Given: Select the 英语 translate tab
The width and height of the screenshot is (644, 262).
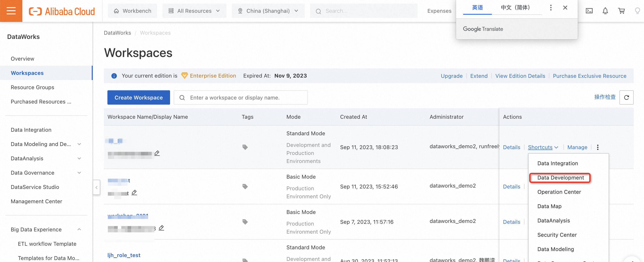Looking at the screenshot, I should 477,8.
